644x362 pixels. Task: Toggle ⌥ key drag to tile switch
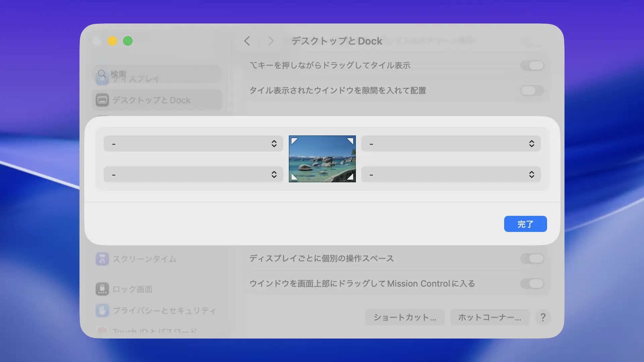[532, 65]
